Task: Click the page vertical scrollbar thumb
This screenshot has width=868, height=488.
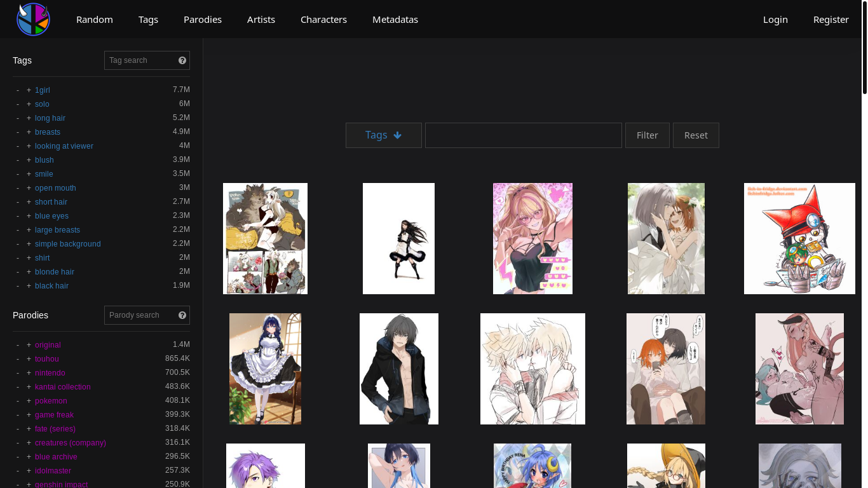Action: coord(864,48)
